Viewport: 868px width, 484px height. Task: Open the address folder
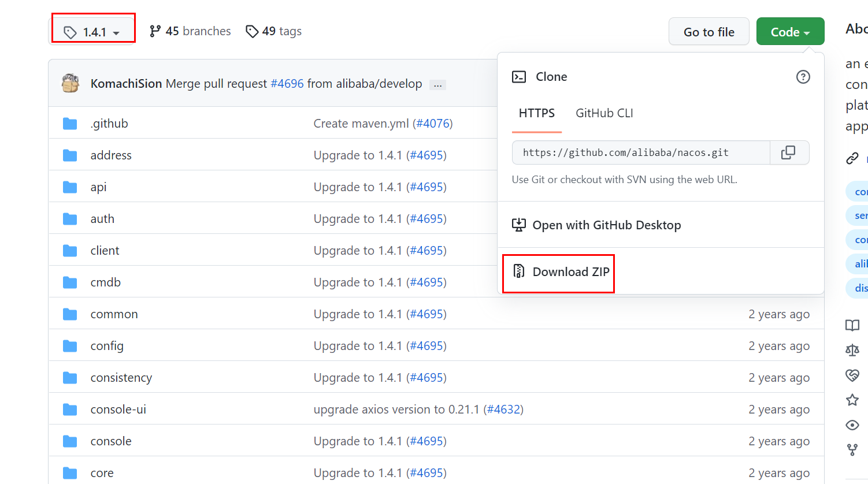(x=111, y=155)
